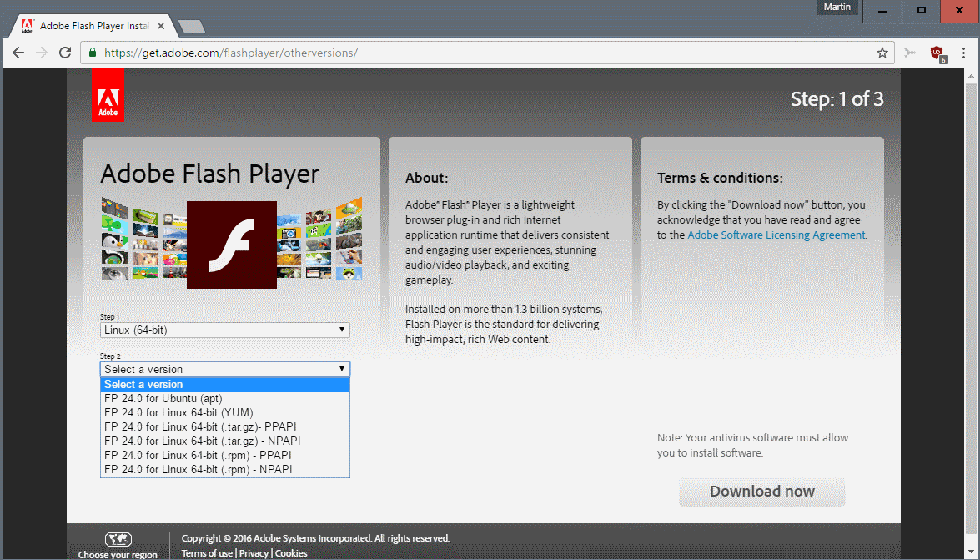Select FP 24.0 for Ubuntu (apt)
The width and height of the screenshot is (980, 560).
165,398
